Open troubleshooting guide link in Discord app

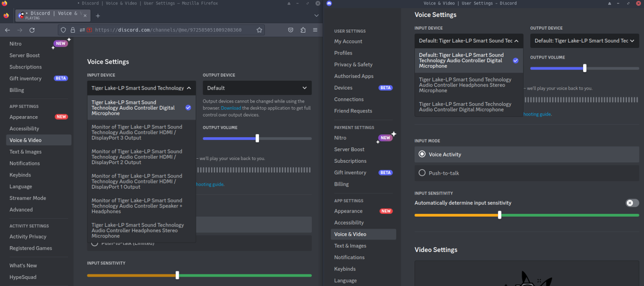[x=537, y=114]
